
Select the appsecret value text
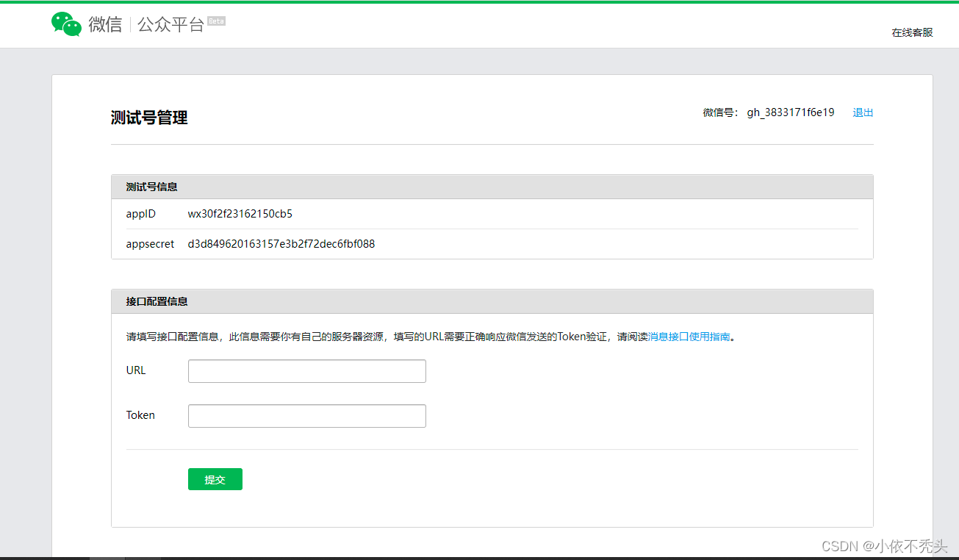tap(281, 244)
